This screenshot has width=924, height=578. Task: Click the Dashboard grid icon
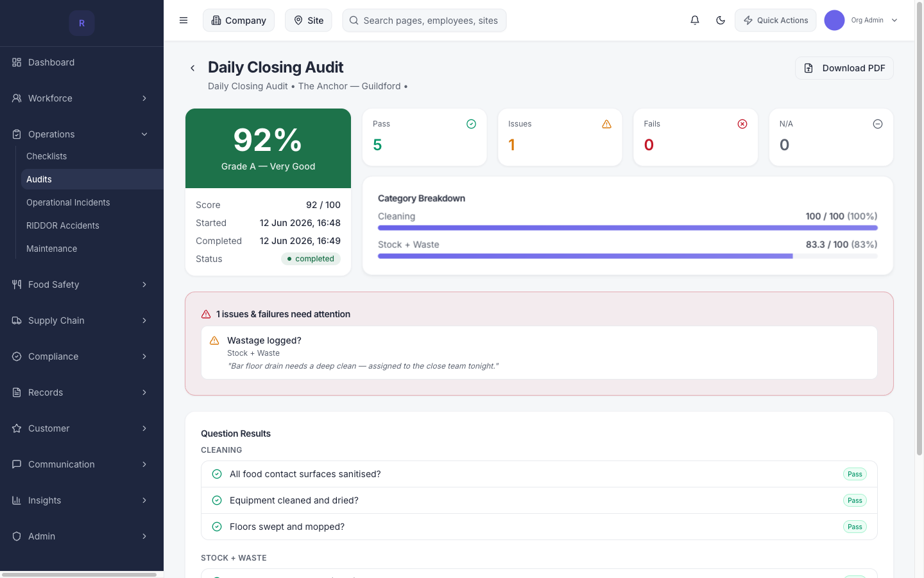click(17, 62)
